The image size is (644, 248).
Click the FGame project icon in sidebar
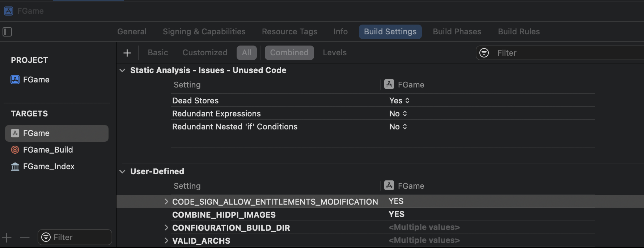click(15, 80)
